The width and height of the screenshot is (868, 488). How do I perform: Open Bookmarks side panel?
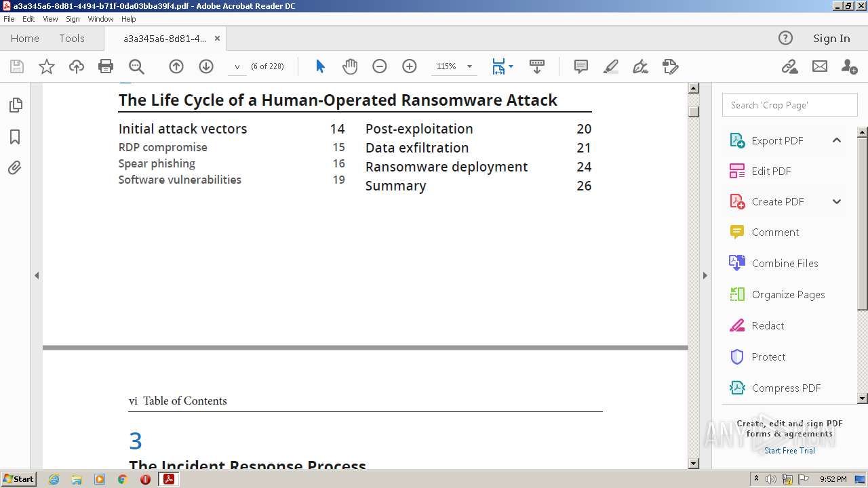pos(15,137)
